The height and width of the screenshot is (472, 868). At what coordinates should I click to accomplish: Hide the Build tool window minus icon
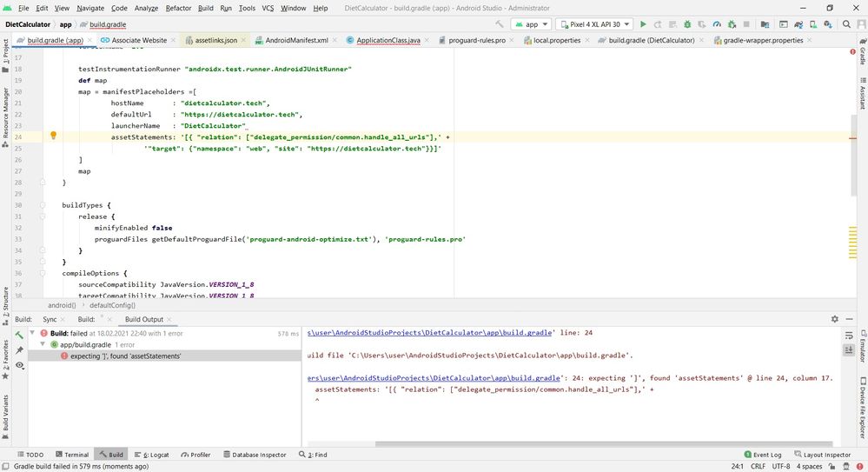point(849,319)
